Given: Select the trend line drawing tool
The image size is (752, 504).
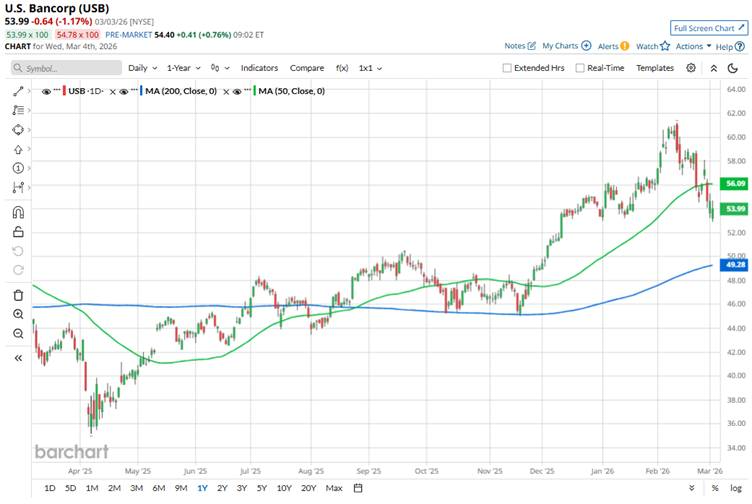Looking at the screenshot, I should point(19,91).
